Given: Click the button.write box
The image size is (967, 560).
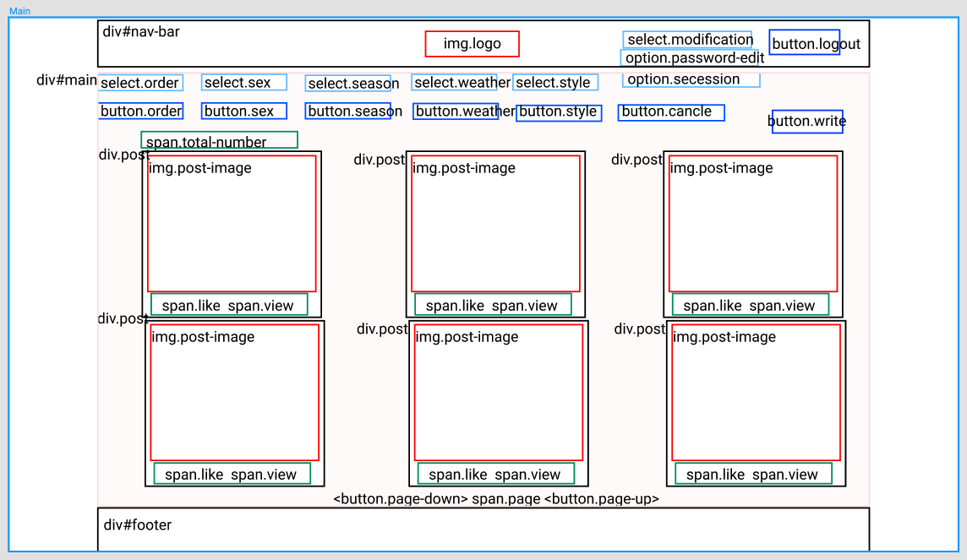Looking at the screenshot, I should click(807, 122).
